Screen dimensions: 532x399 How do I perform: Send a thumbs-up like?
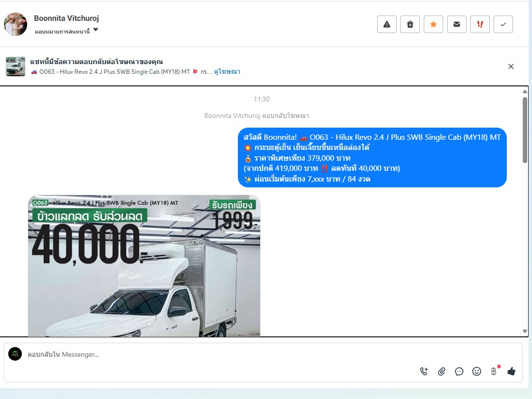tap(512, 371)
